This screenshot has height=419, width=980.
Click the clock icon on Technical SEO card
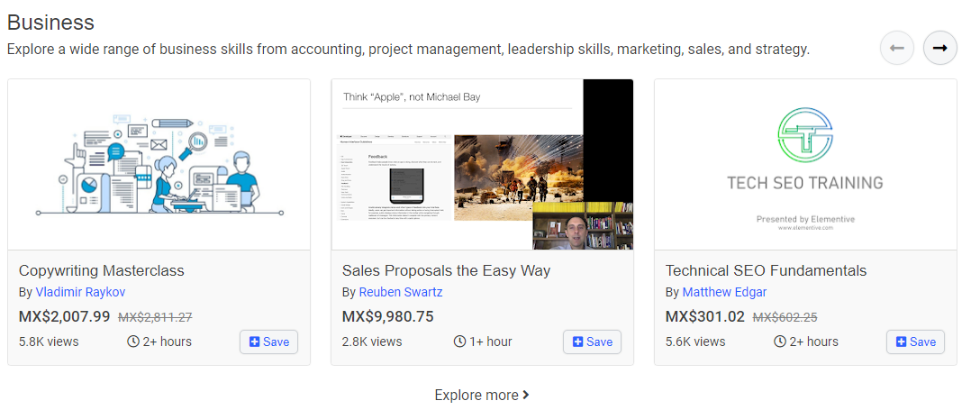coord(780,342)
